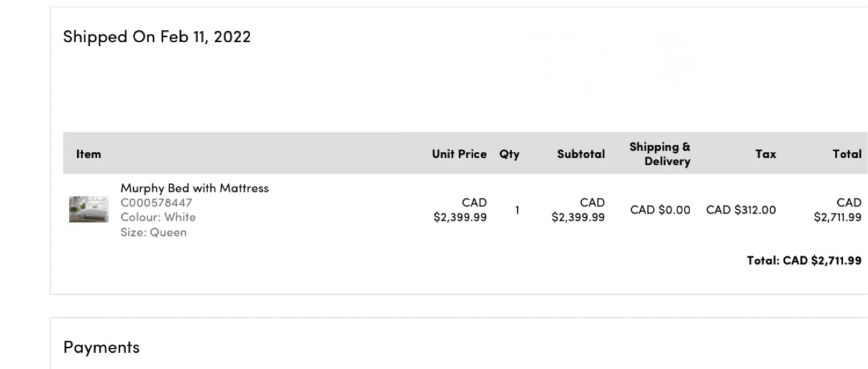Screen dimensions: 868x369
Task: Click the Shipped On Feb 11, 2022 heading
Action: click(x=157, y=37)
